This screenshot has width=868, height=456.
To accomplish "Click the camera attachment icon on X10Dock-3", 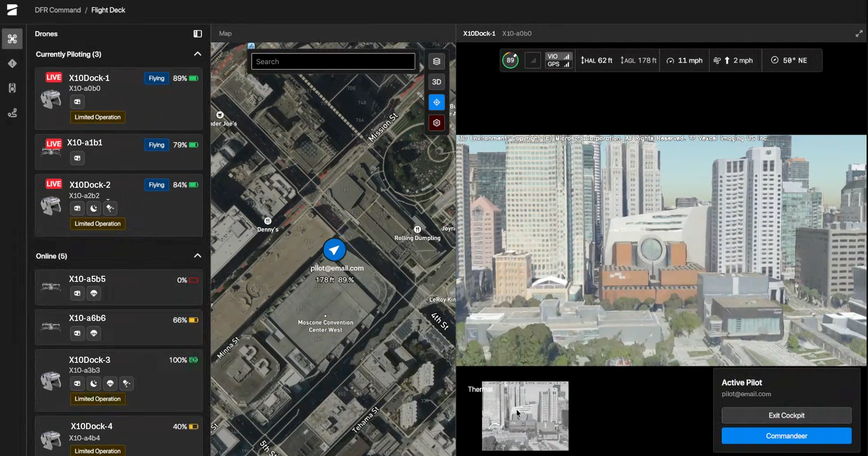I will point(77,384).
